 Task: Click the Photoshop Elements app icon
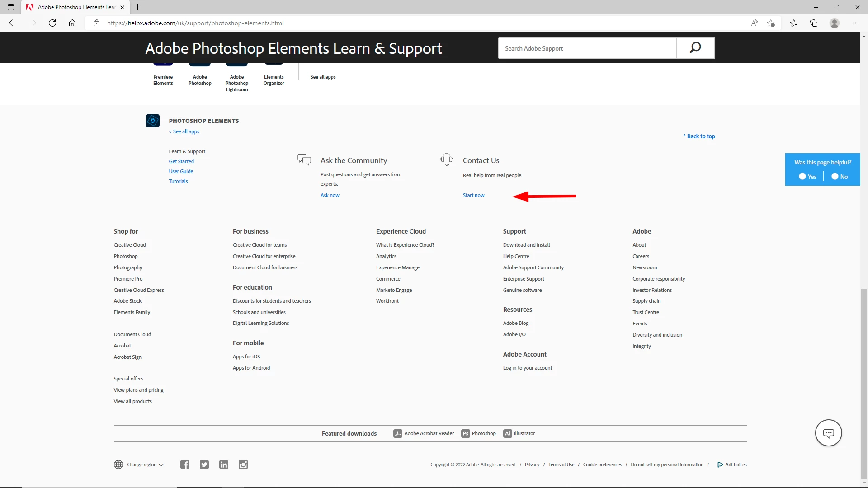click(x=153, y=121)
